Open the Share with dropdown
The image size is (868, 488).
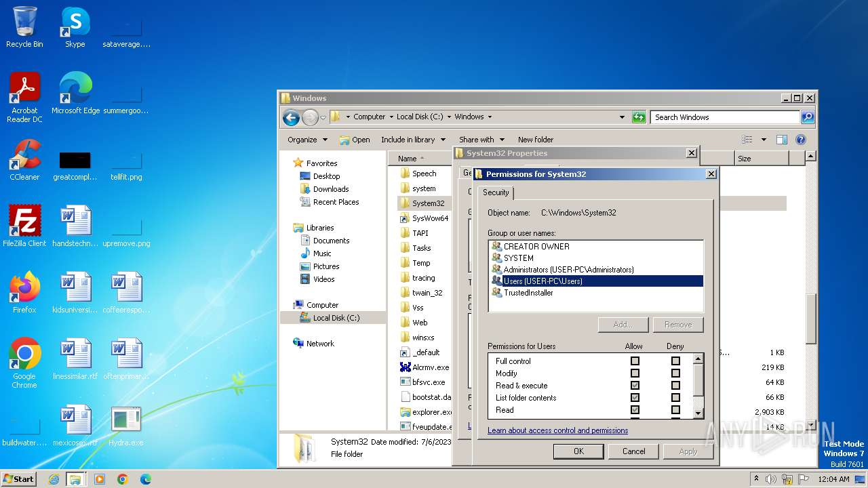(481, 140)
